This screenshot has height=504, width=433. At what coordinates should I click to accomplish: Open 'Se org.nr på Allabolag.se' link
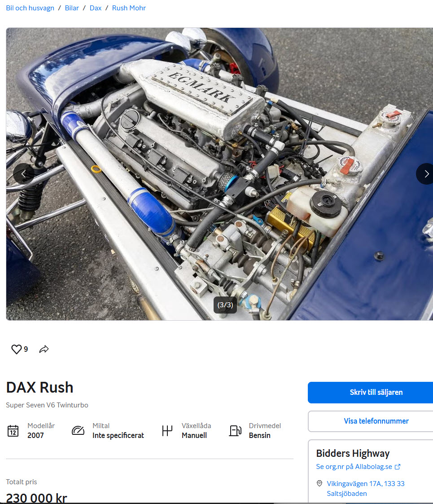(354, 467)
